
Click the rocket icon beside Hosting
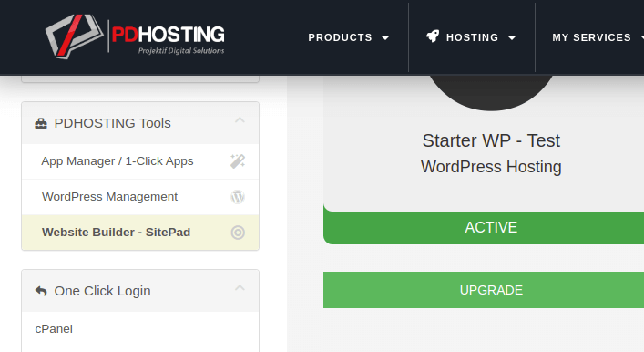(x=433, y=36)
